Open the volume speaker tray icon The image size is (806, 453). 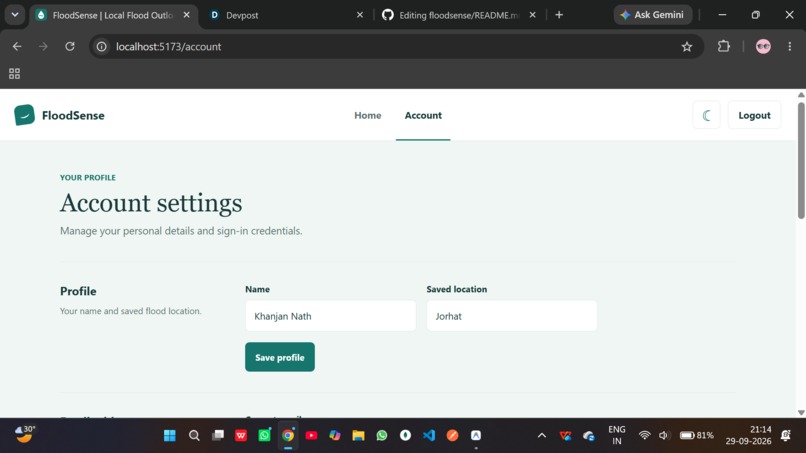(664, 436)
